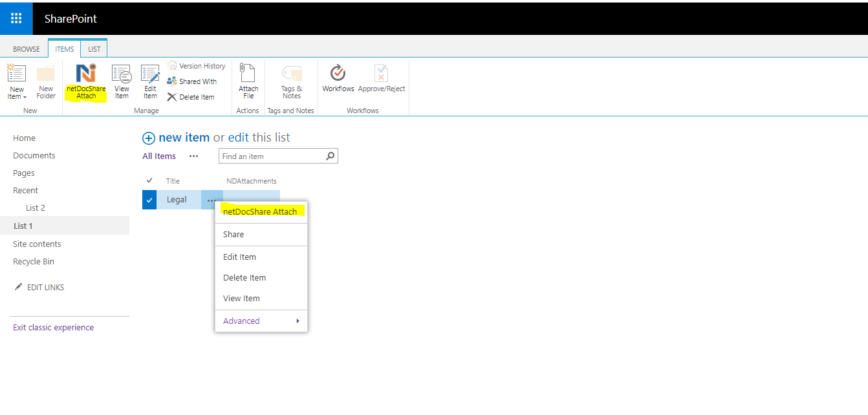Screen dimensions: 868x415
Task: Switch to the LIST ribbon tab
Action: click(x=94, y=49)
